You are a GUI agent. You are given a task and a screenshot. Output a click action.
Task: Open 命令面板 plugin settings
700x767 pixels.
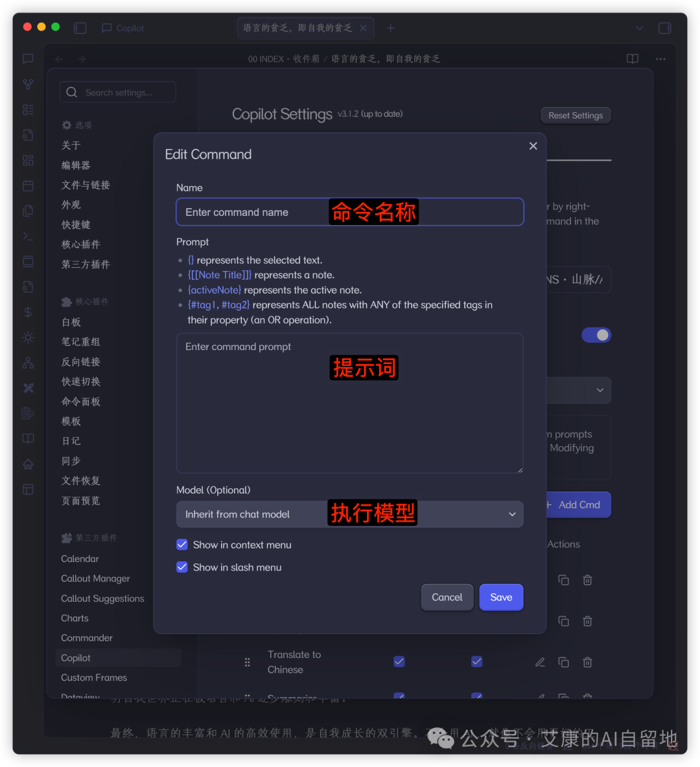(x=81, y=401)
